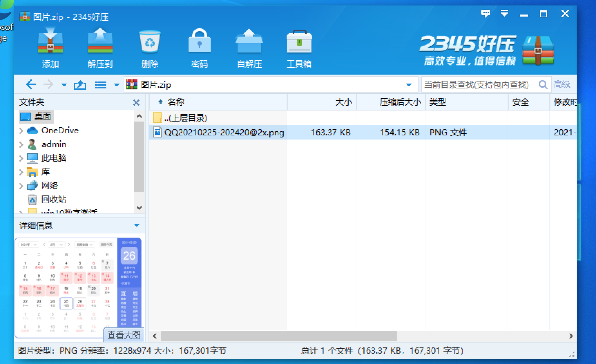Select 此电脑 in the tree
Screen dimensions: 596x364
(x=47, y=158)
